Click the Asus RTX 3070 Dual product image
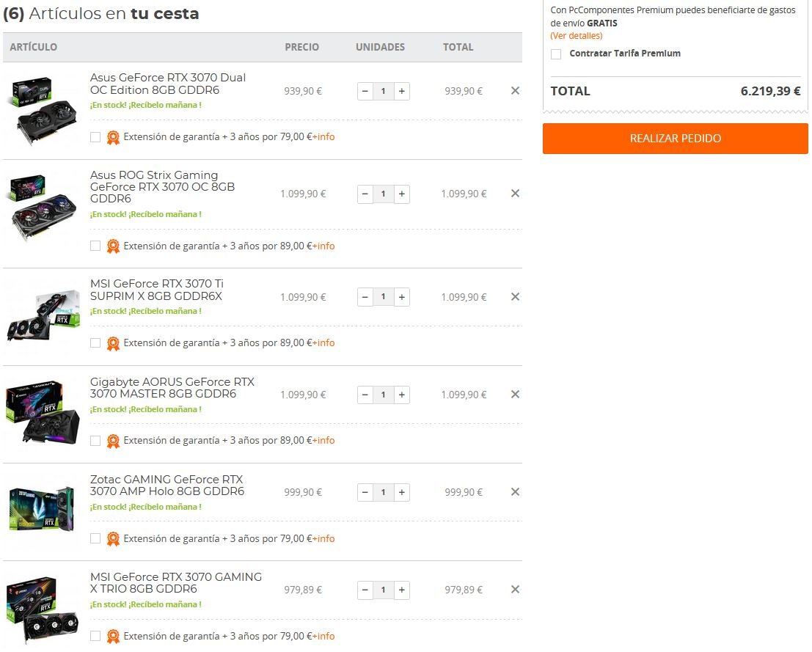This screenshot has width=812, height=652. pos(43,111)
